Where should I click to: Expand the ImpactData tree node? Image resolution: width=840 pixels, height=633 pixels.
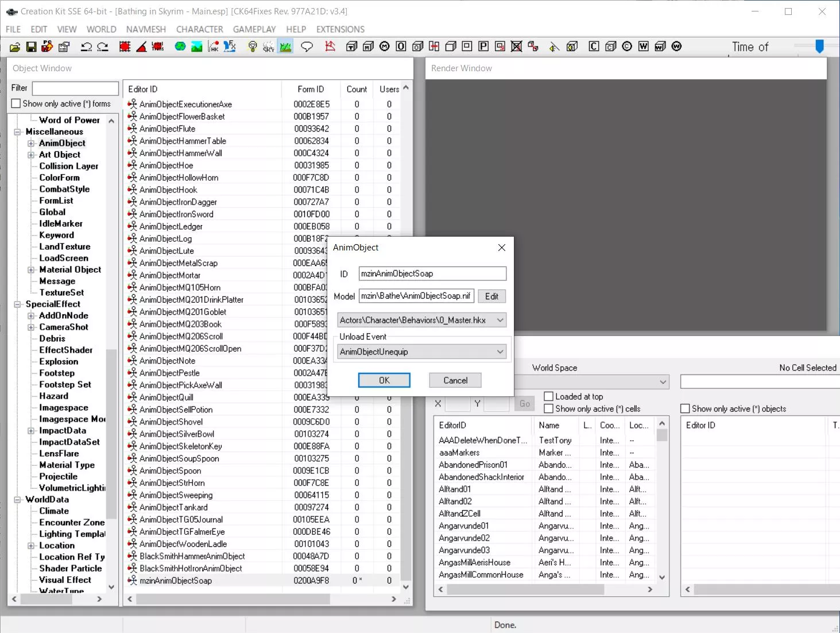pyautogui.click(x=31, y=430)
